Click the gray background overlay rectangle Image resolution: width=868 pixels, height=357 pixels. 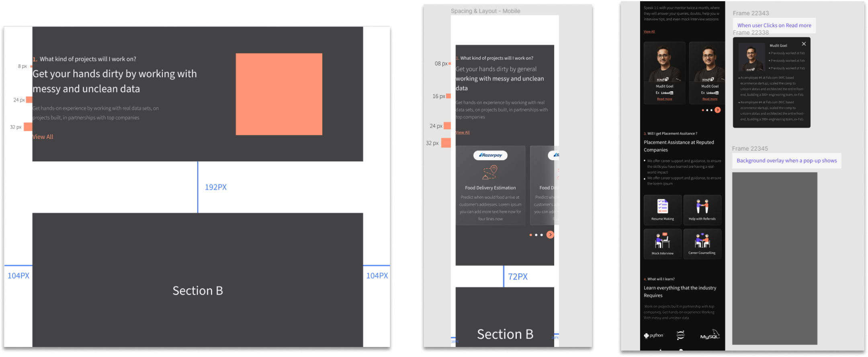click(774, 258)
